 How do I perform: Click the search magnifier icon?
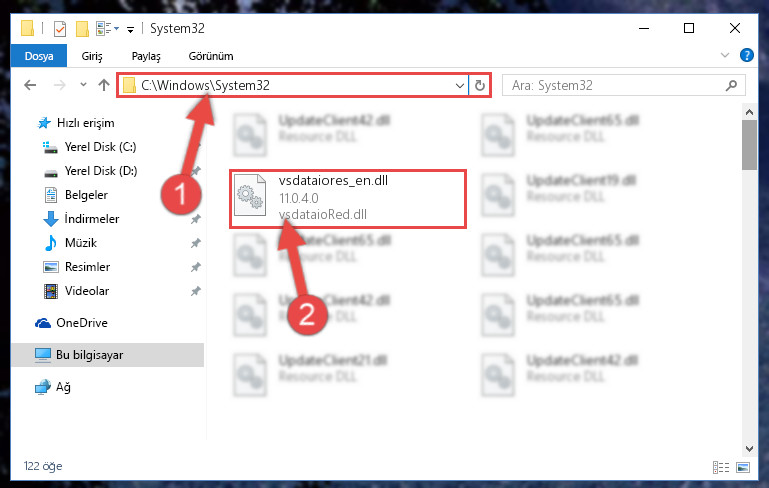click(731, 85)
